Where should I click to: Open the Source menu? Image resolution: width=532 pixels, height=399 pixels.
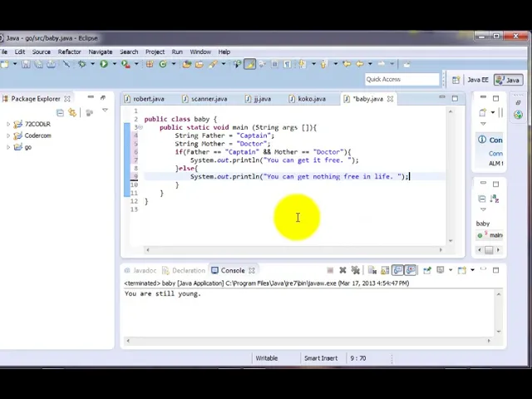click(42, 52)
